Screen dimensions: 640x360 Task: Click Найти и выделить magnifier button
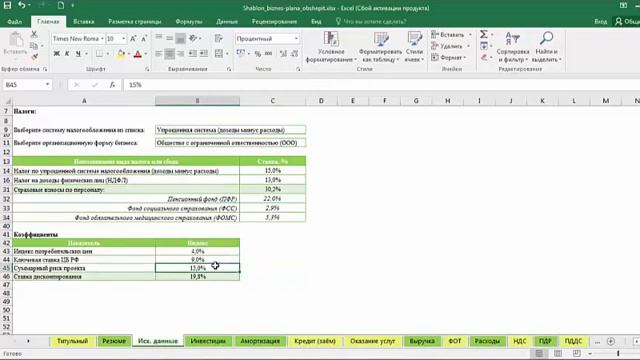coord(547,47)
